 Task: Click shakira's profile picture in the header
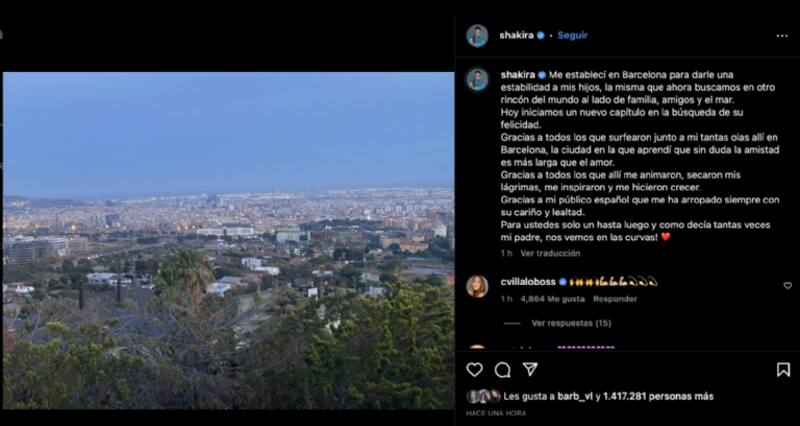pos(477,35)
